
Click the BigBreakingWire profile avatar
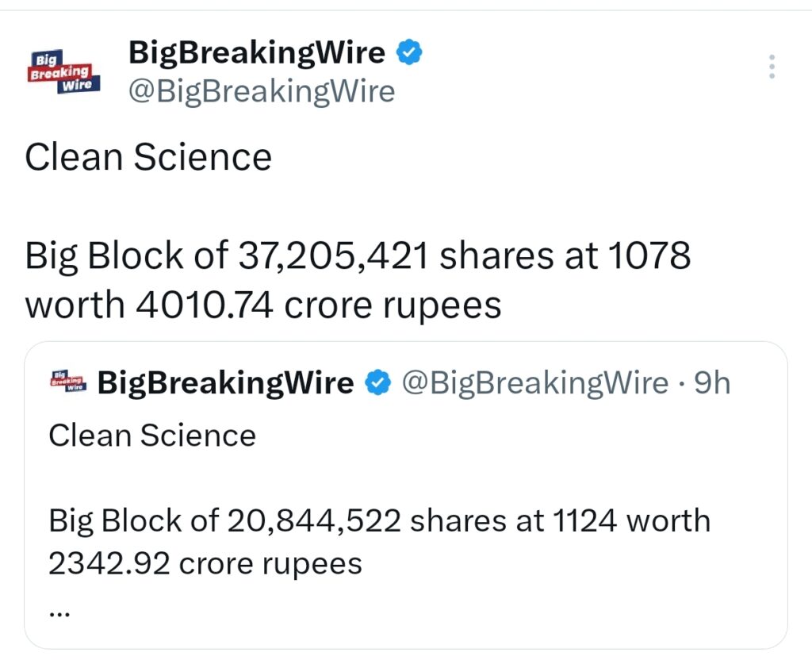point(63,70)
